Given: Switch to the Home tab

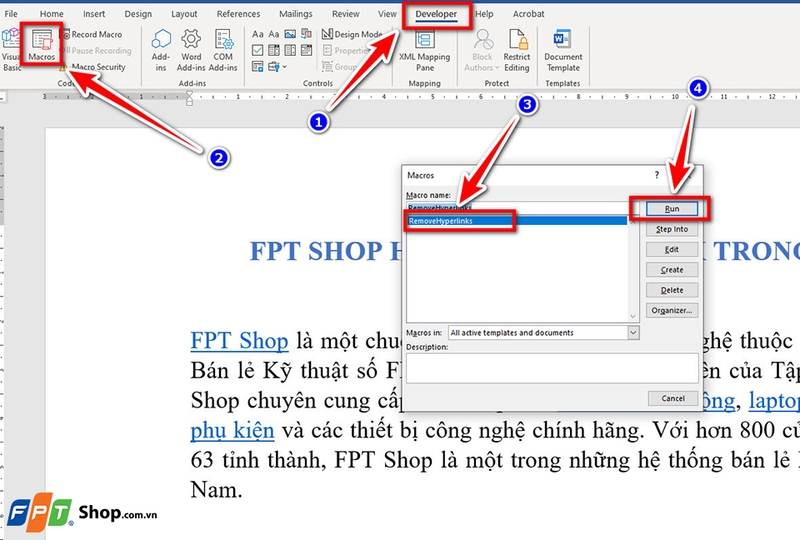Looking at the screenshot, I should [x=52, y=14].
